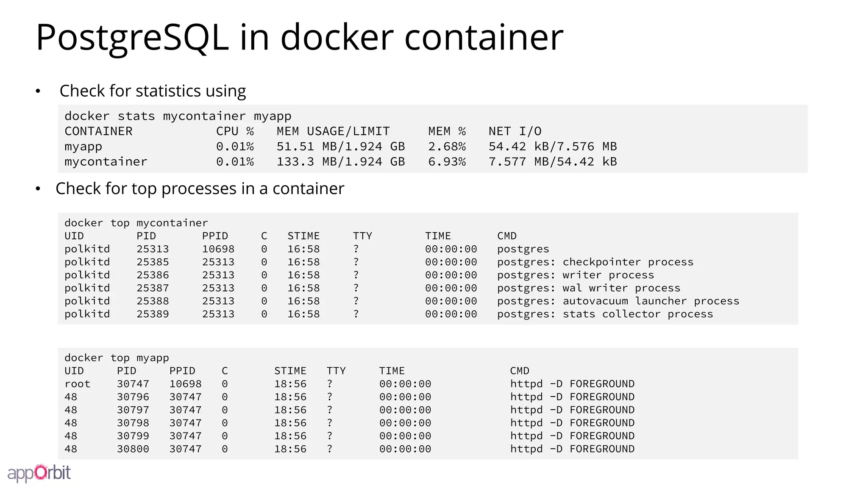Click the 'docker top myapp' command line
Screen dimensions: 868x488
(117, 358)
